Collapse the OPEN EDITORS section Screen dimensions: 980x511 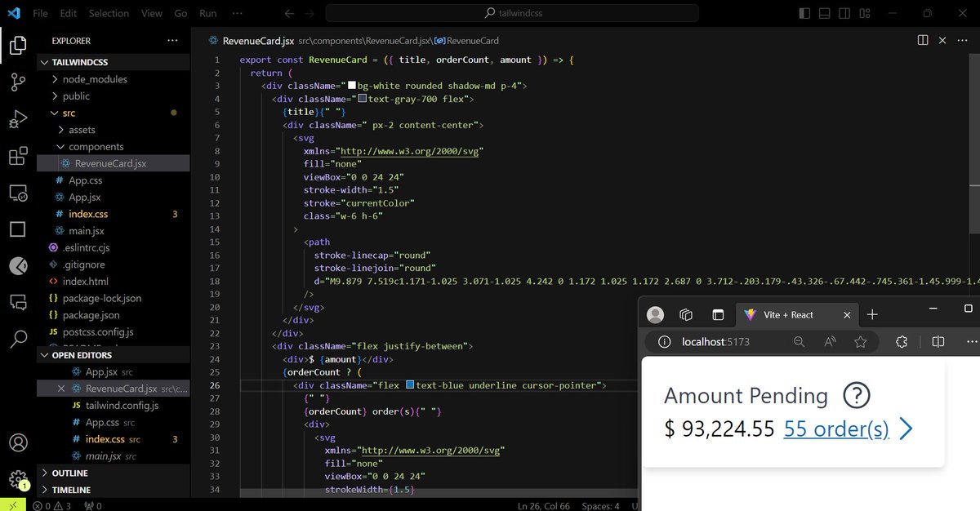pos(114,355)
